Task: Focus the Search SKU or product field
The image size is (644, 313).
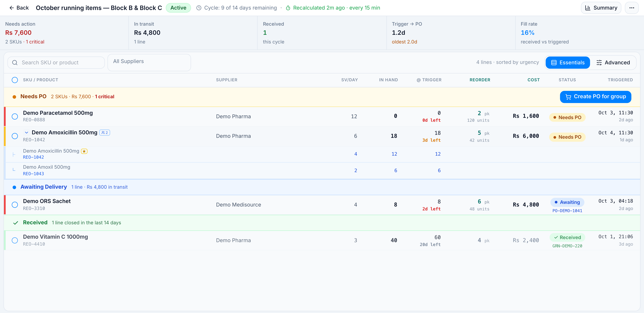Action: (56, 62)
